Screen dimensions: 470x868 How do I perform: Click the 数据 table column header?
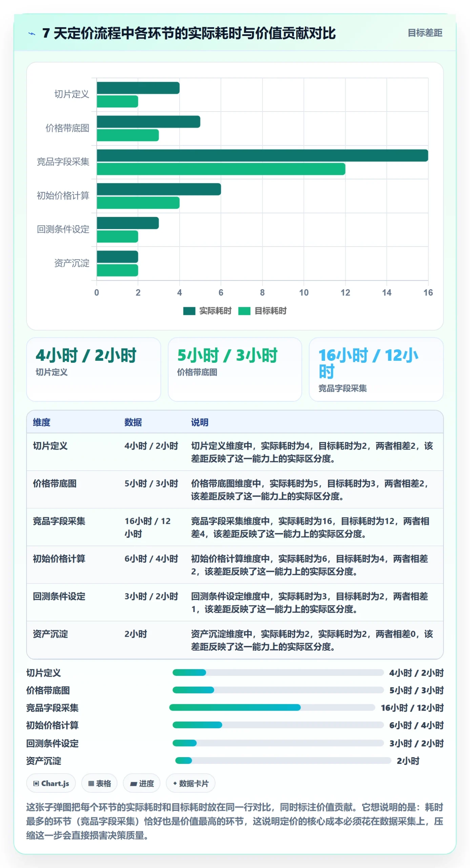pos(133,422)
